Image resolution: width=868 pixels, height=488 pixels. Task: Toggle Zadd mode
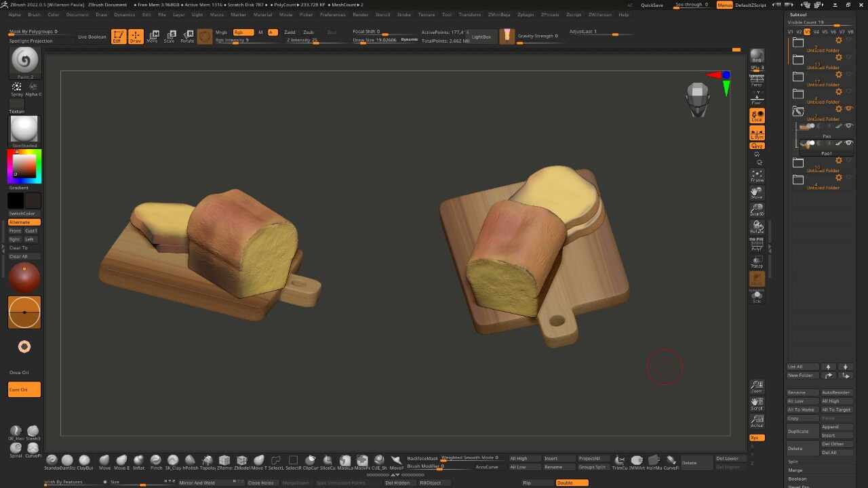290,33
